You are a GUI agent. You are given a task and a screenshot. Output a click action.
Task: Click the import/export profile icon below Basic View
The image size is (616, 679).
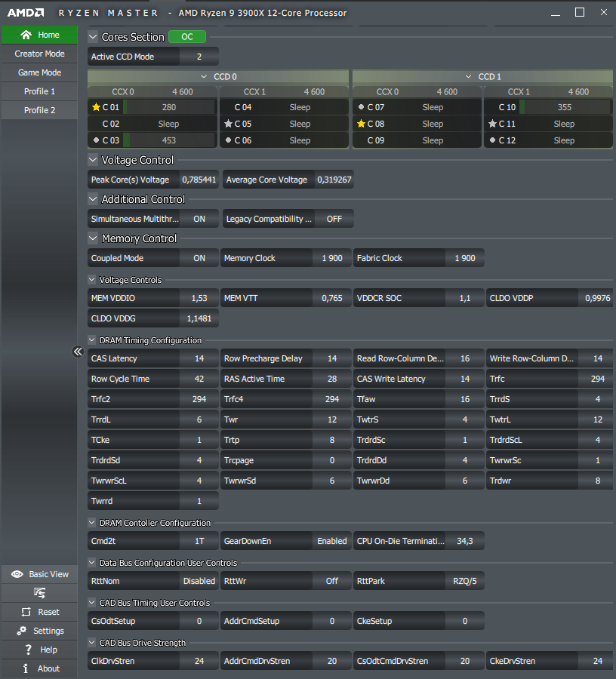(39, 593)
